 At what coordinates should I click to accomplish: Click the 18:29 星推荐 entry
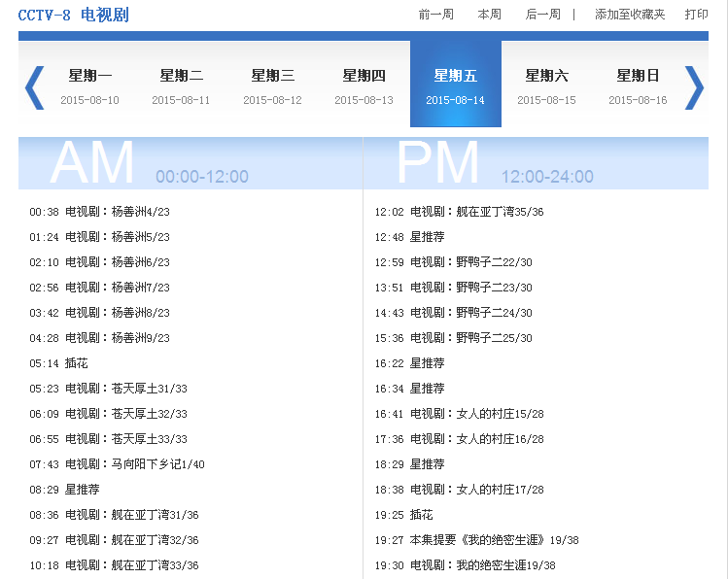(409, 464)
